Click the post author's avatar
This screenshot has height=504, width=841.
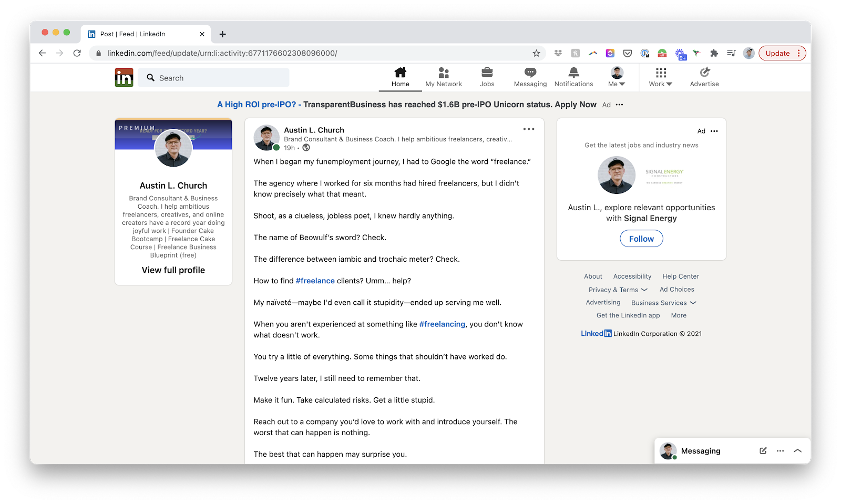pos(266,138)
